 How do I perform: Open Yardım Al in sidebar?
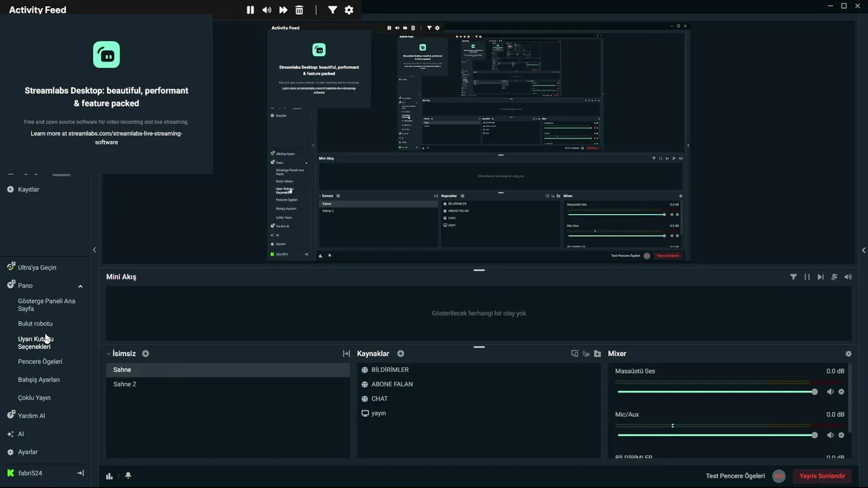[31, 415]
